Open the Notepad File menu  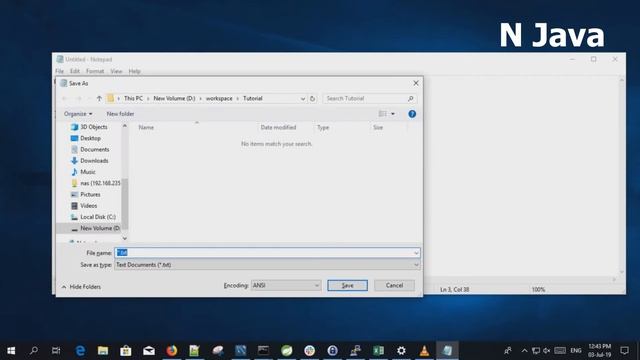(x=60, y=71)
